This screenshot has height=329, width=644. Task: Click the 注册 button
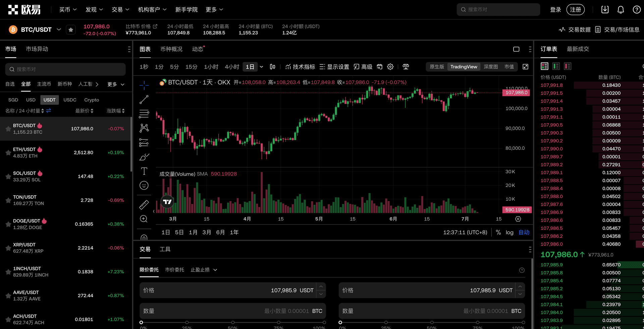(575, 10)
